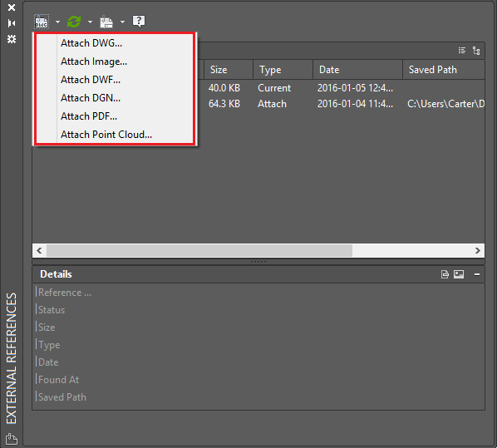Click the Details panel header
Screen dimensions: 497x448
(x=258, y=274)
